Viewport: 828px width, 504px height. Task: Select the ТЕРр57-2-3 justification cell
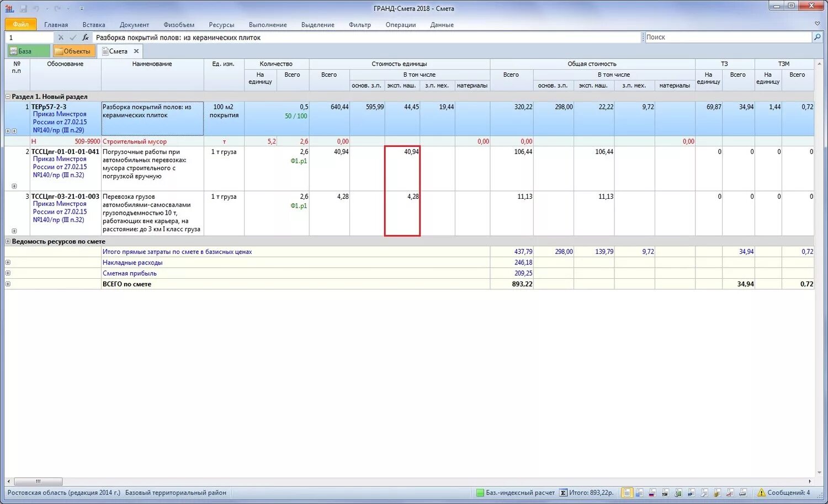pos(65,118)
